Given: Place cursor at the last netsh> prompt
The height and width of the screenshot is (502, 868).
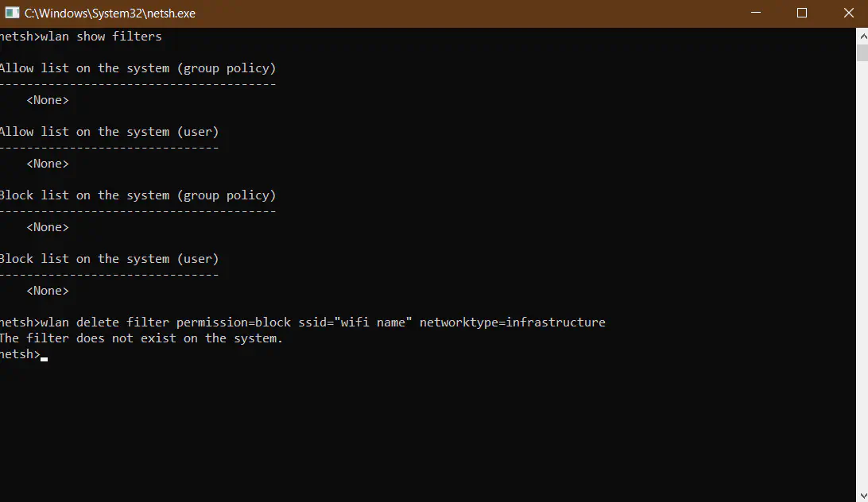Looking at the screenshot, I should pos(44,355).
